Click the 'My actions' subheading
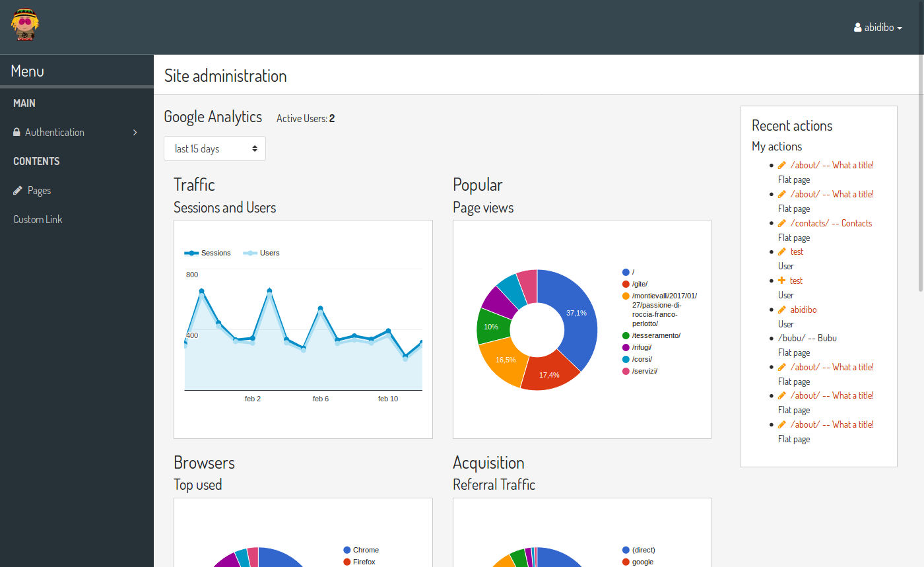The height and width of the screenshot is (567, 924). click(x=777, y=147)
